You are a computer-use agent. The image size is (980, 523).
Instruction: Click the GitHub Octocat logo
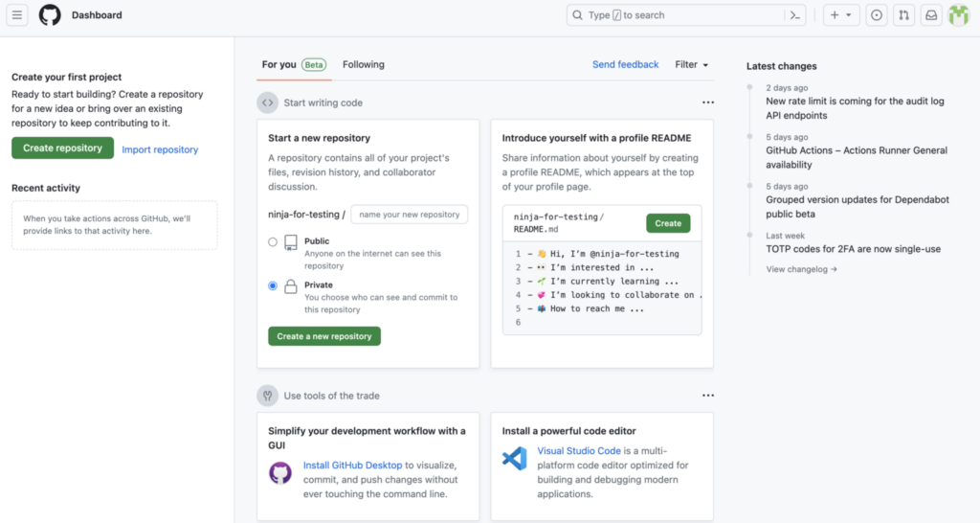tap(50, 15)
